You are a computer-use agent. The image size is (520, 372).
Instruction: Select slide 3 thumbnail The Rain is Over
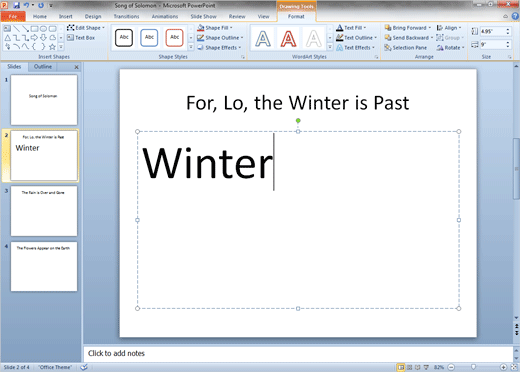coord(44,211)
